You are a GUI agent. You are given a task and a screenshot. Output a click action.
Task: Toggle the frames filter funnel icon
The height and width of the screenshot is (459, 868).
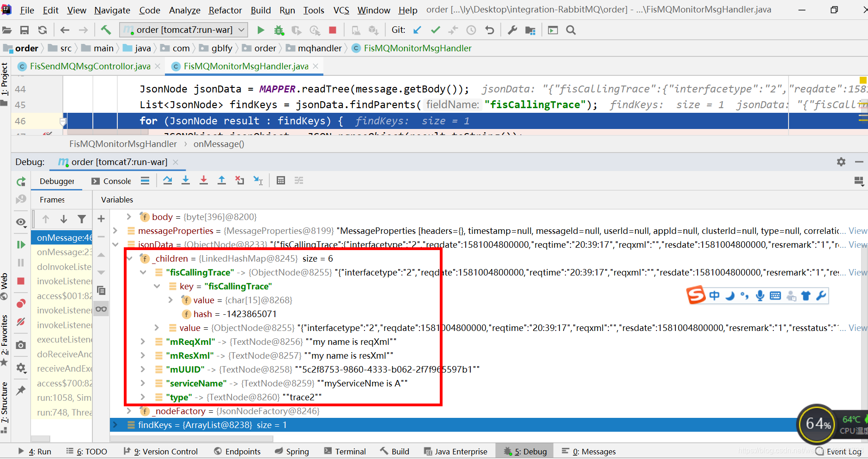[82, 219]
